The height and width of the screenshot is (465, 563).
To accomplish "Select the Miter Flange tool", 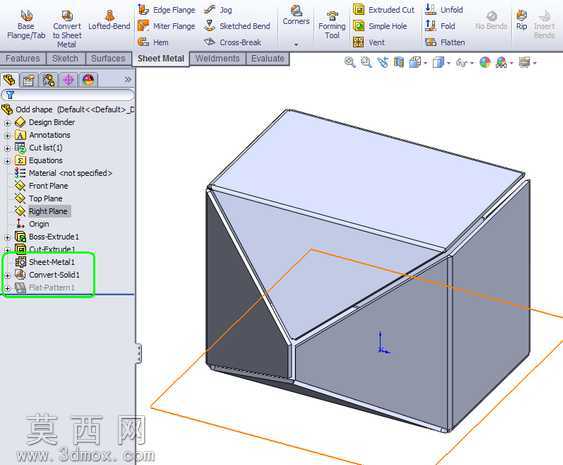I will coord(167,26).
